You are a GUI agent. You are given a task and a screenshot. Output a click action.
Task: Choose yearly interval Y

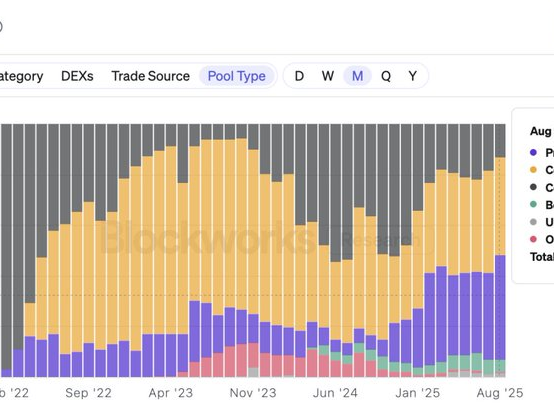click(x=413, y=76)
